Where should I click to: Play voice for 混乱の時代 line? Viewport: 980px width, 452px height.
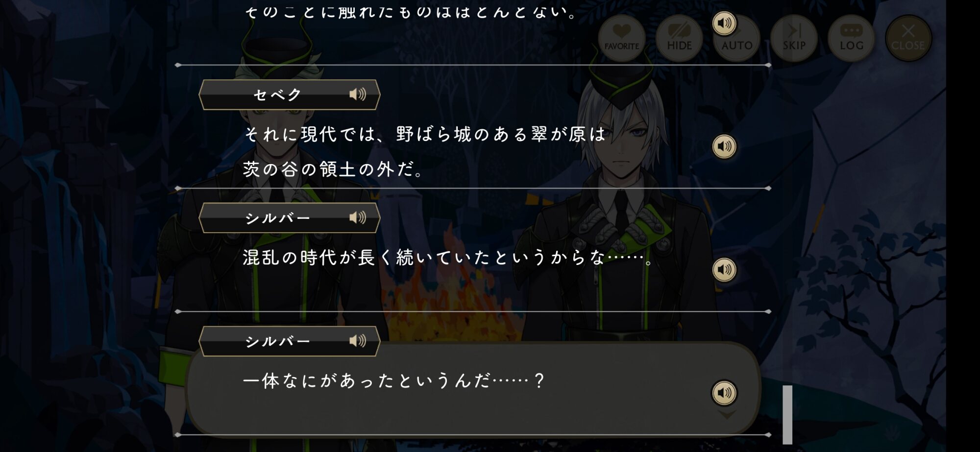coord(724,269)
